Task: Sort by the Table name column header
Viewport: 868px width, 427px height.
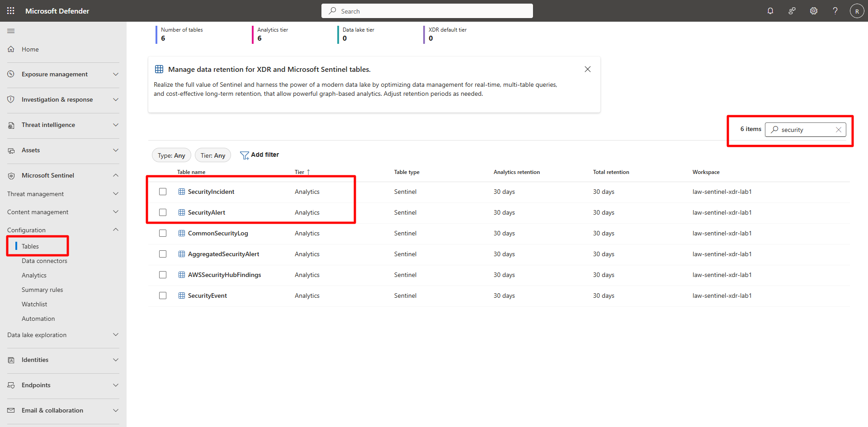Action: pyautogui.click(x=191, y=172)
